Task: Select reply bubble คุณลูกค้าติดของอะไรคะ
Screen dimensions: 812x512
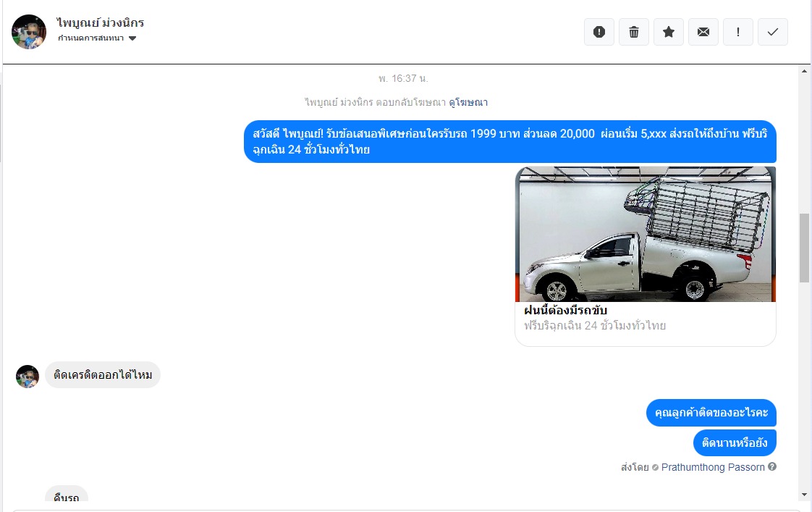Action: point(711,413)
